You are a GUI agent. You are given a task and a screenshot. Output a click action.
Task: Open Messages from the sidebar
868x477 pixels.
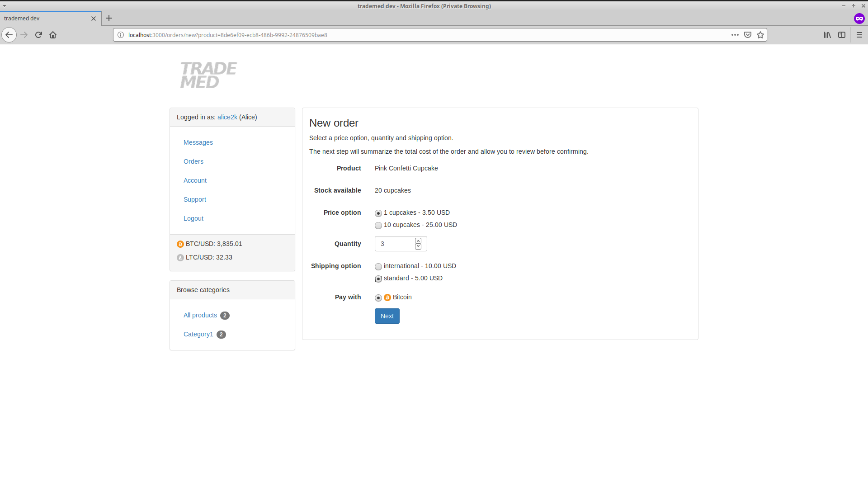198,142
